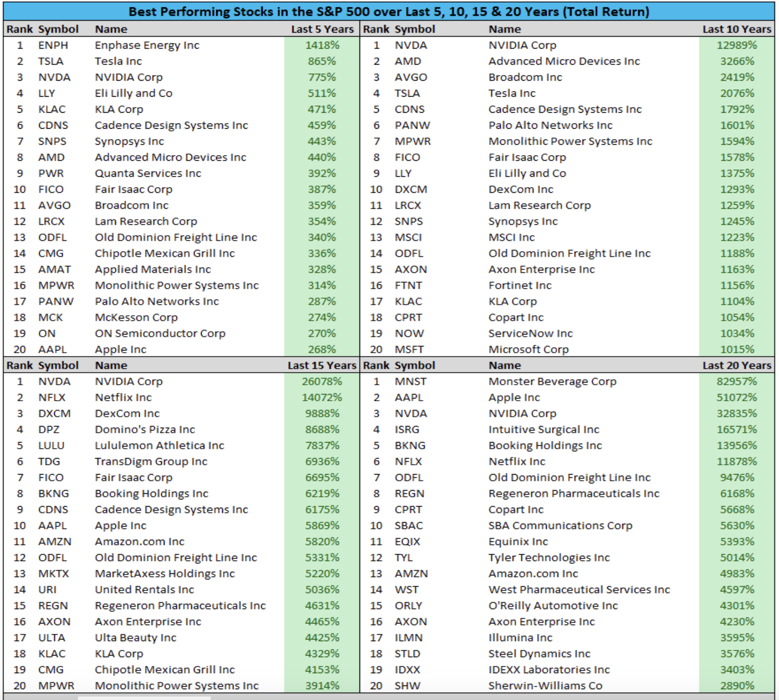Select the 'Last 20 Years' column header

click(x=737, y=365)
